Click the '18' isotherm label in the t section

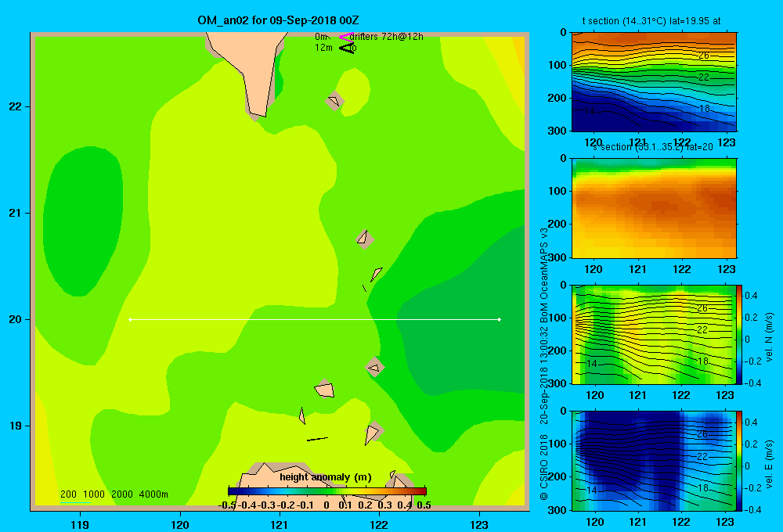(x=704, y=108)
